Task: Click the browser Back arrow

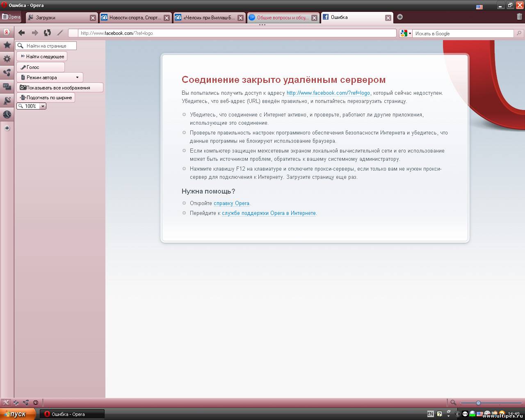Action: [22, 33]
